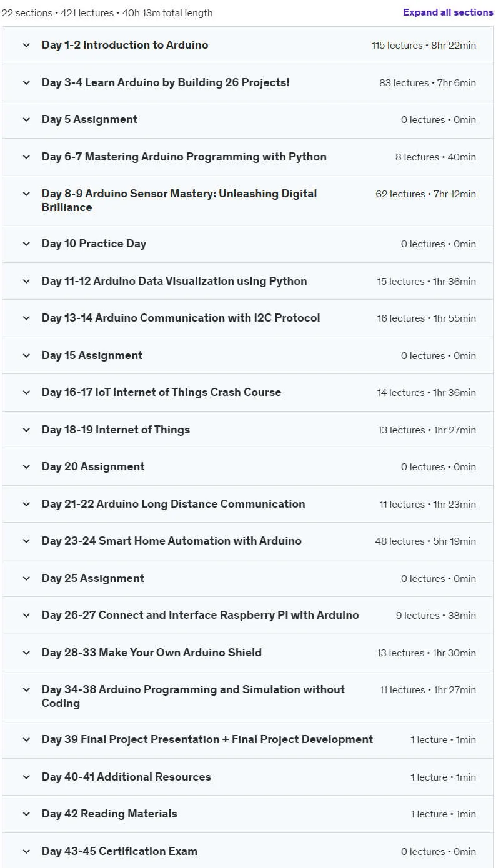Click Day 42 Reading Materials section
This screenshot has width=496, height=868.
(247, 814)
